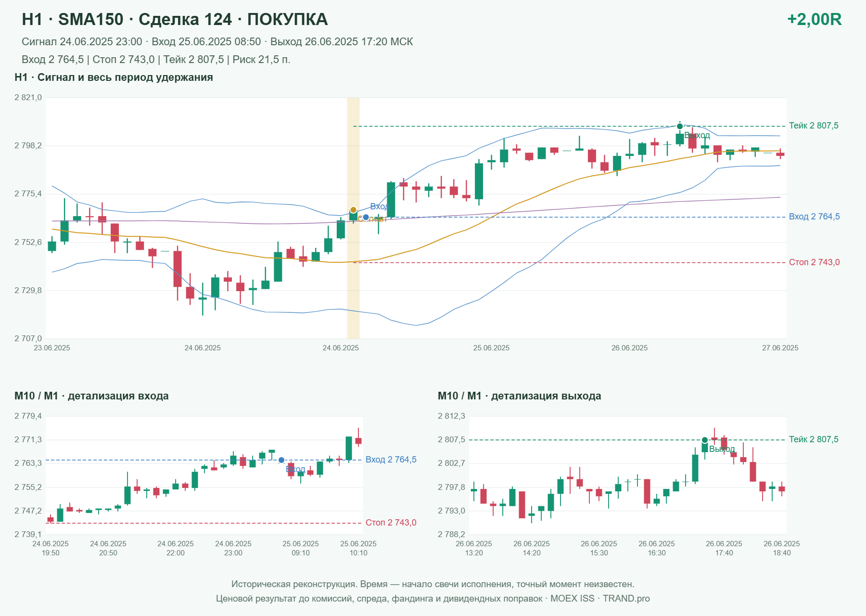Screen dimensions: 866x616
Task: Click the 24.06.2025 23:00 time label
Action: [233, 548]
